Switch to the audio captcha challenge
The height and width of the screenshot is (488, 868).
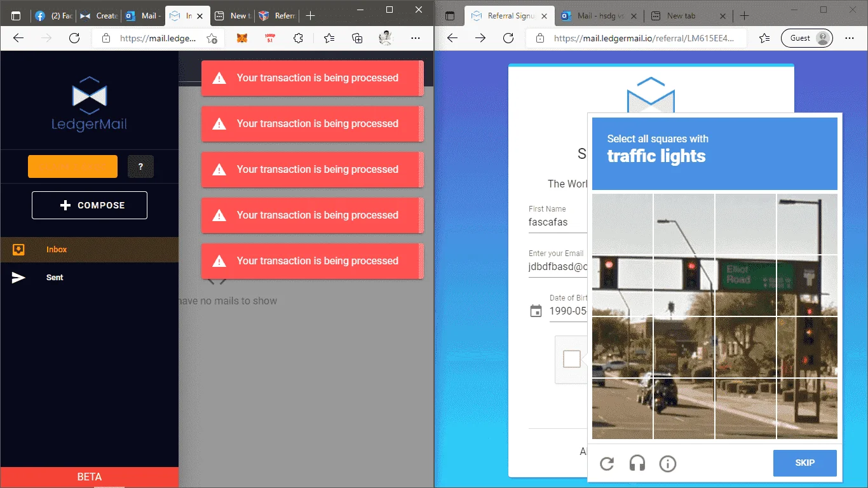tap(637, 463)
